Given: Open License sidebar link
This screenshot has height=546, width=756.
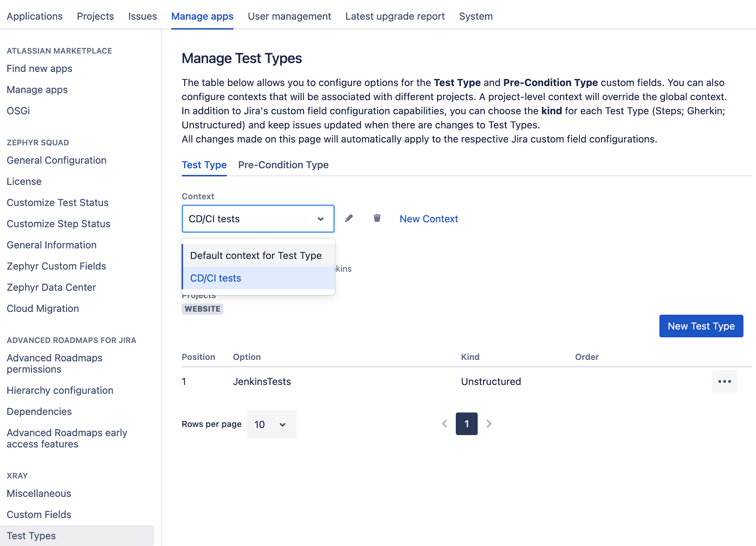Looking at the screenshot, I should (x=24, y=182).
